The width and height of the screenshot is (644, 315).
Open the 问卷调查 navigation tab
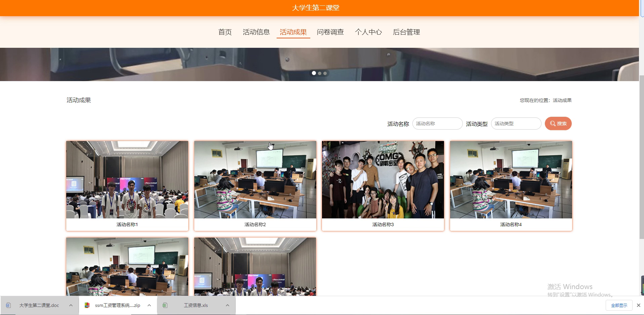point(330,32)
